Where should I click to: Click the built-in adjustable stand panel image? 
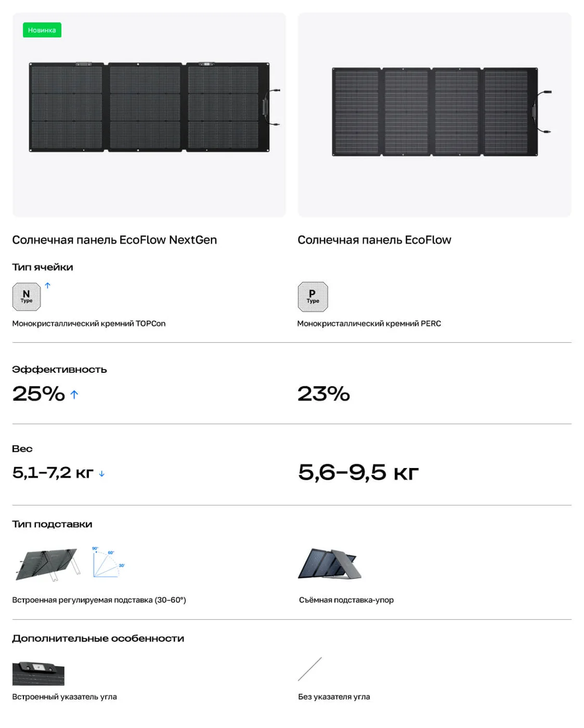coord(48,564)
